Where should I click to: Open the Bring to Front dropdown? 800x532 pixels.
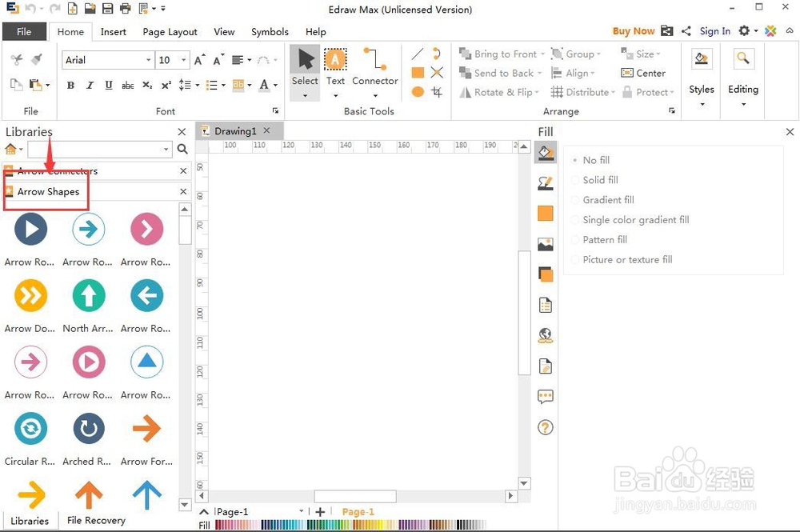pyautogui.click(x=543, y=54)
